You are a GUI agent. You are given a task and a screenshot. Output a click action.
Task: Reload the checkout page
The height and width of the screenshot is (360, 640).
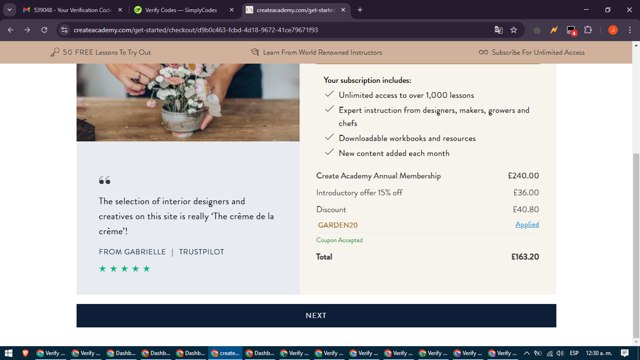(x=44, y=30)
